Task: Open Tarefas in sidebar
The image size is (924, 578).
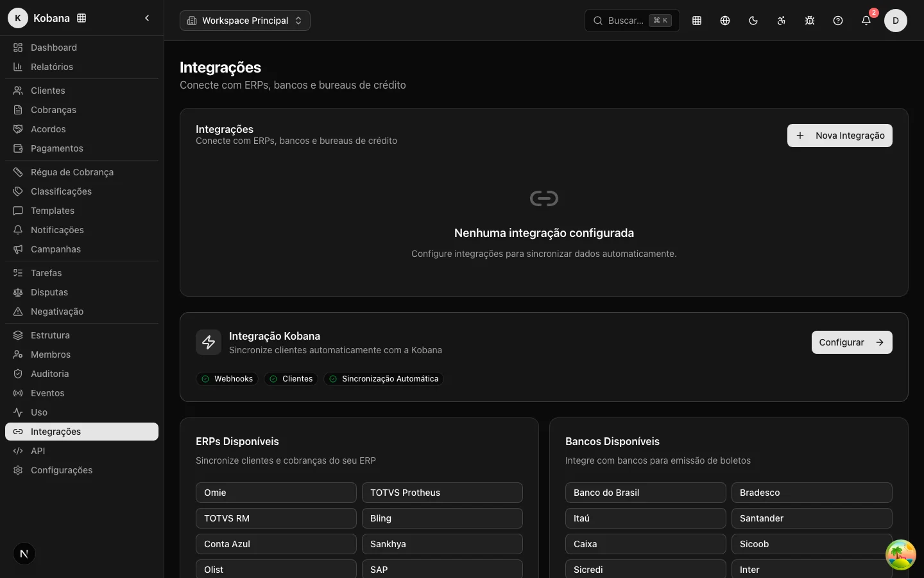Action: (81, 273)
